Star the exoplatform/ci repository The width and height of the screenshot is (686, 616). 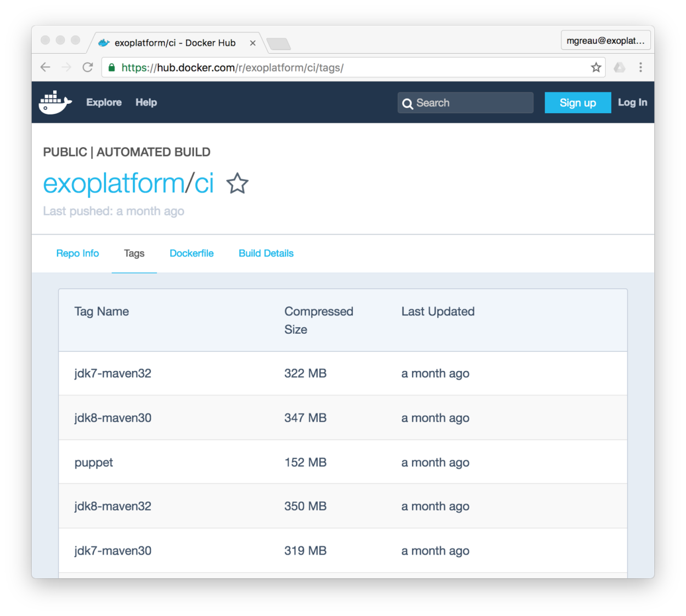[237, 183]
